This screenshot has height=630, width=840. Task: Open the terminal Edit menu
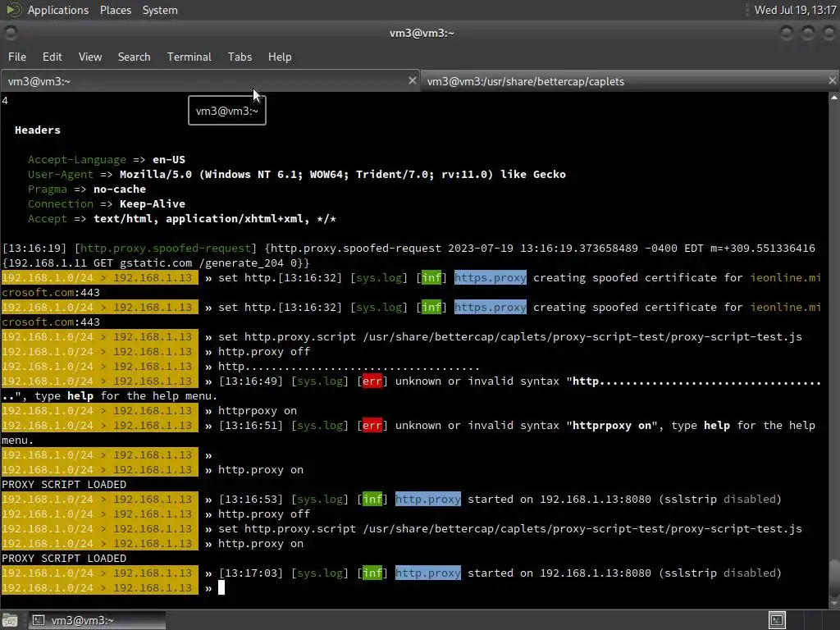point(52,57)
